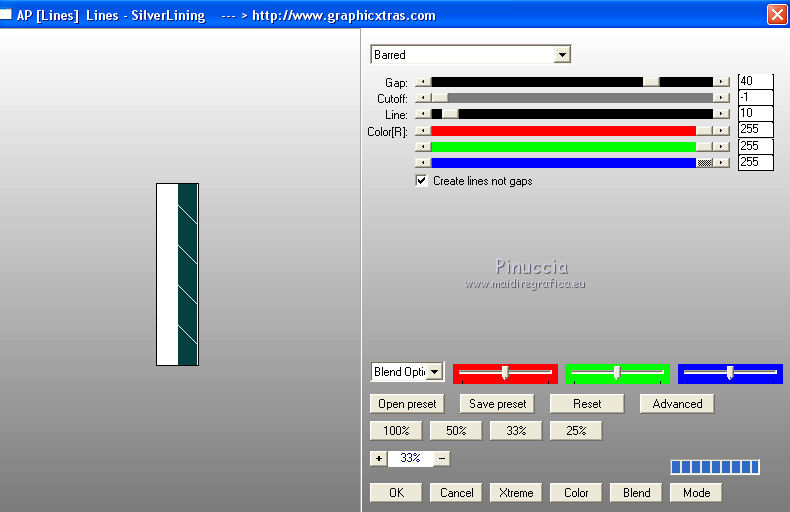This screenshot has width=790, height=512.
Task: Click the Cutoff value field showing -1
Action: (x=755, y=97)
